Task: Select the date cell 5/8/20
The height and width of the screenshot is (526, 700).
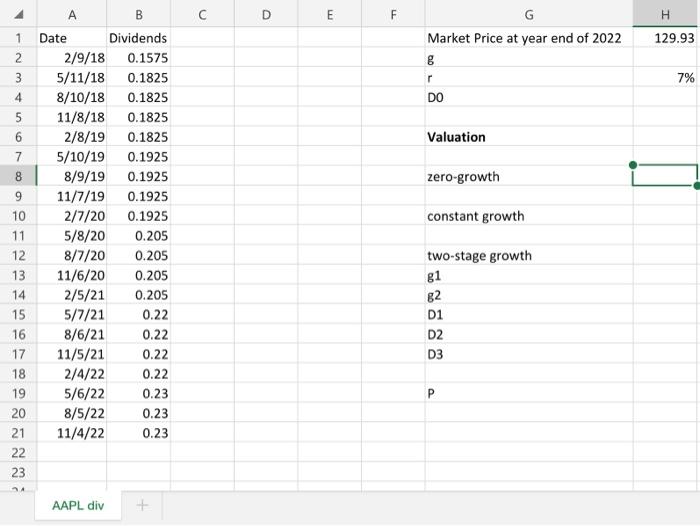Action: click(72, 236)
